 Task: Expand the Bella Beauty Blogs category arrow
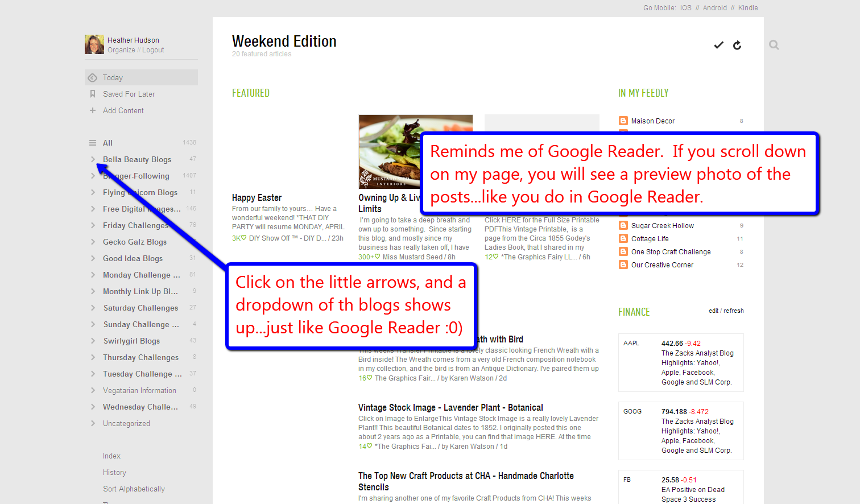[x=93, y=159]
